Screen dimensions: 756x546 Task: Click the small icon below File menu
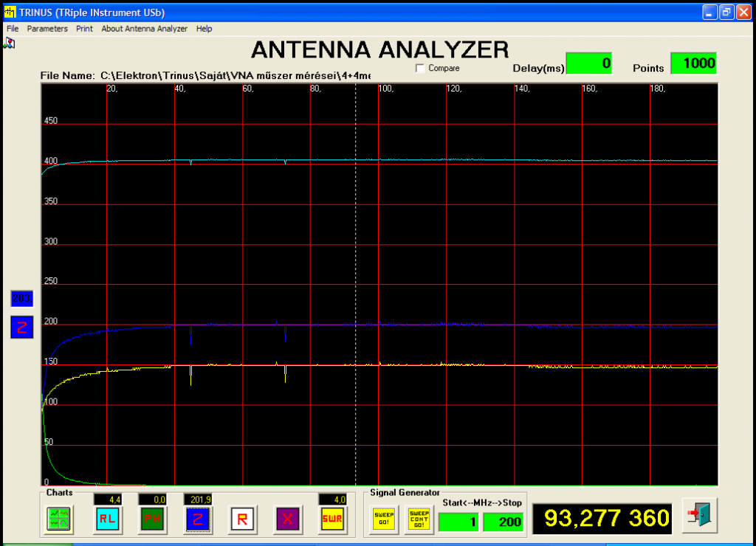click(9, 44)
